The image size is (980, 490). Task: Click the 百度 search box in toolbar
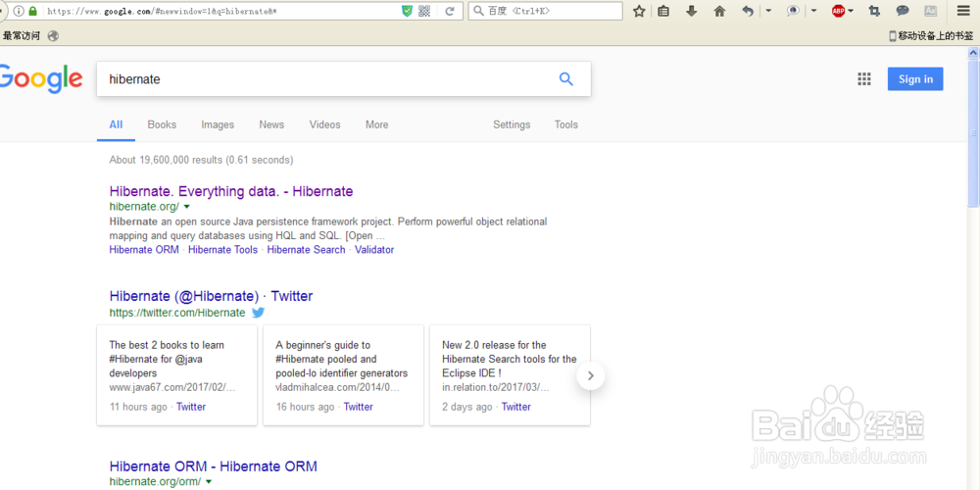point(545,11)
